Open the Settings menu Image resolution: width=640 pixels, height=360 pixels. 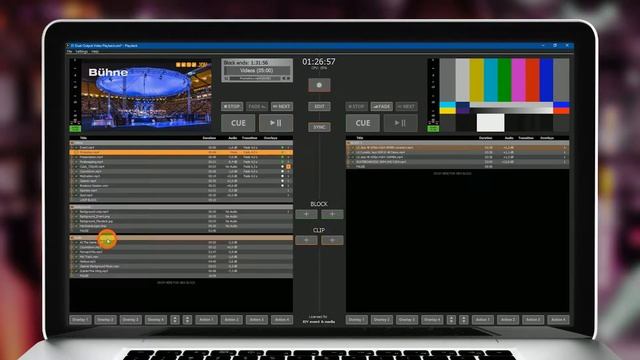(x=81, y=51)
